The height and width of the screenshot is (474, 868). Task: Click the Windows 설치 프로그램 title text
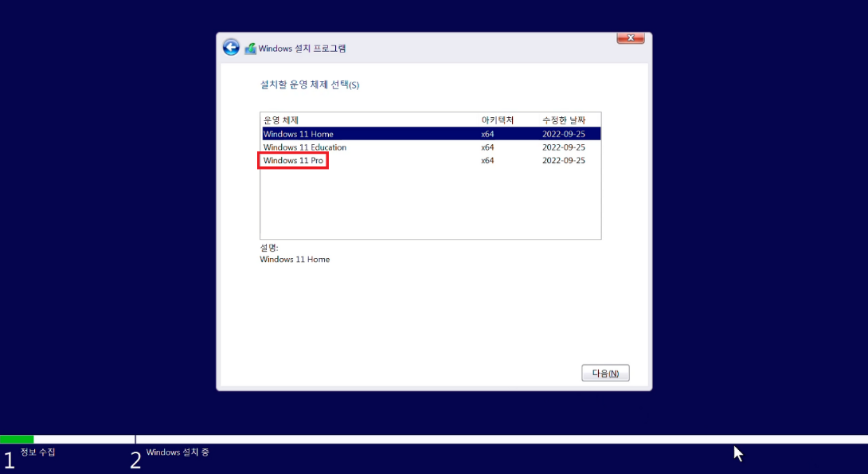(x=303, y=48)
